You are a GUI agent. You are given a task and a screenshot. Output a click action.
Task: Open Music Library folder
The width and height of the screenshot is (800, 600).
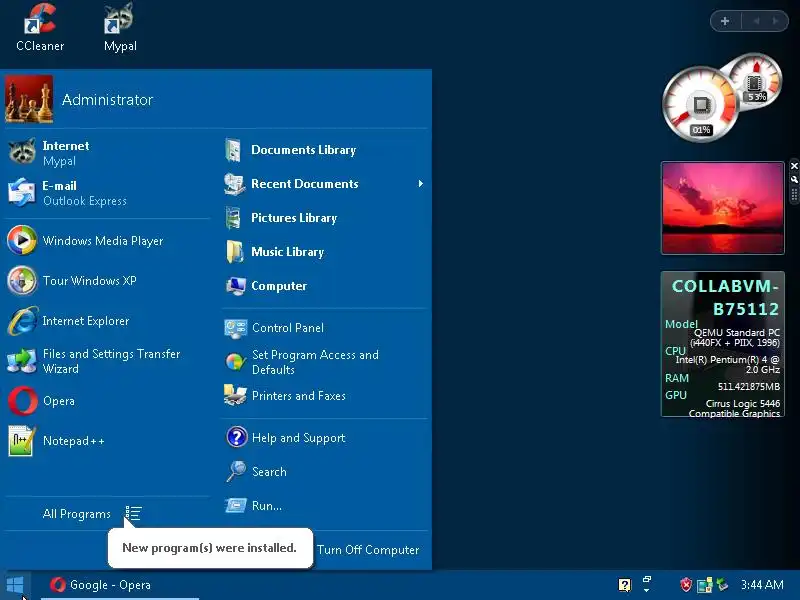[324, 252]
